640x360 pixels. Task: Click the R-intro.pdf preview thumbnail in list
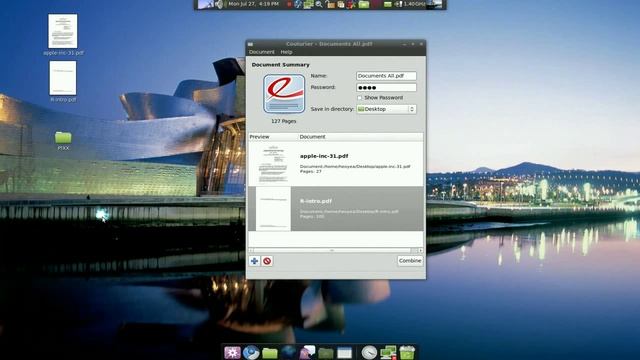pos(273,209)
